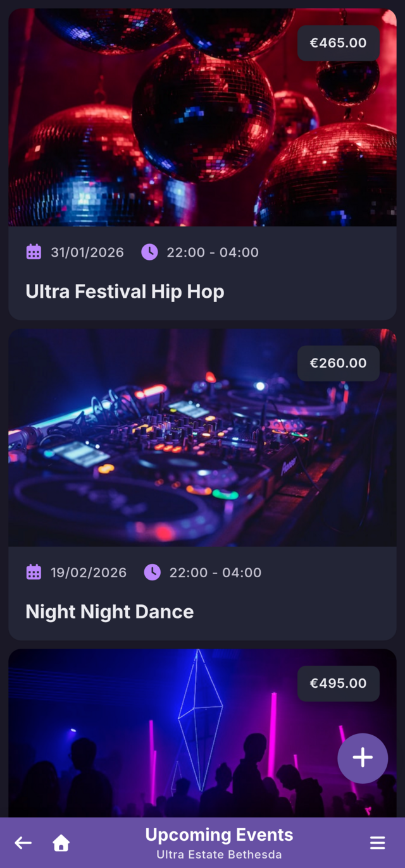405x868 pixels.
Task: Click the €465.00 price badge
Action: pyautogui.click(x=338, y=43)
